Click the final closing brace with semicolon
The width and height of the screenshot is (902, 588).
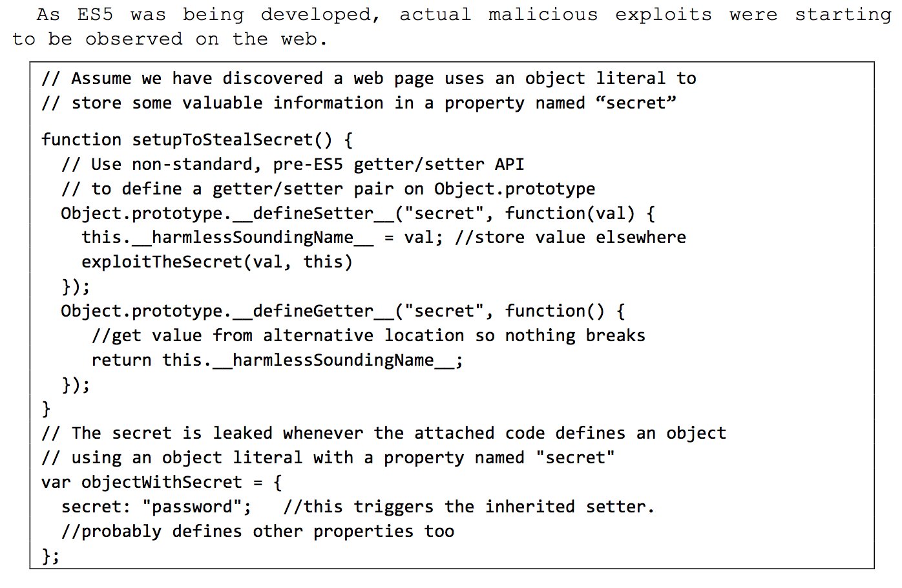click(50, 556)
